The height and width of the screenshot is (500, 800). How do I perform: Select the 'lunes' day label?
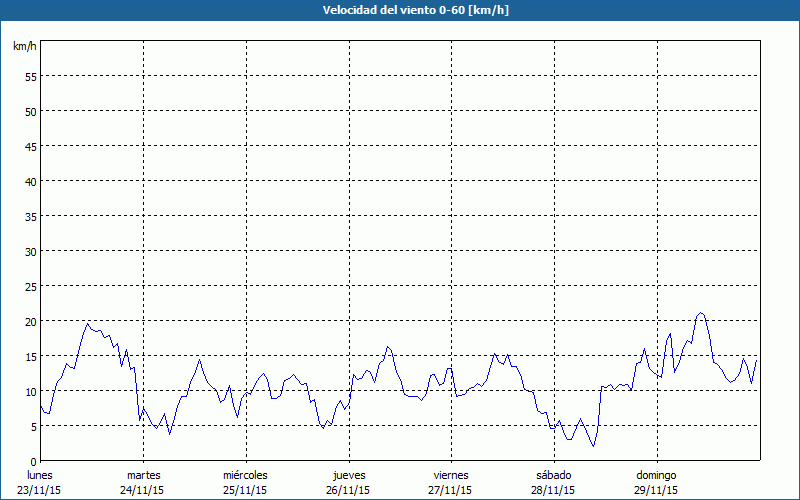pyautogui.click(x=39, y=475)
